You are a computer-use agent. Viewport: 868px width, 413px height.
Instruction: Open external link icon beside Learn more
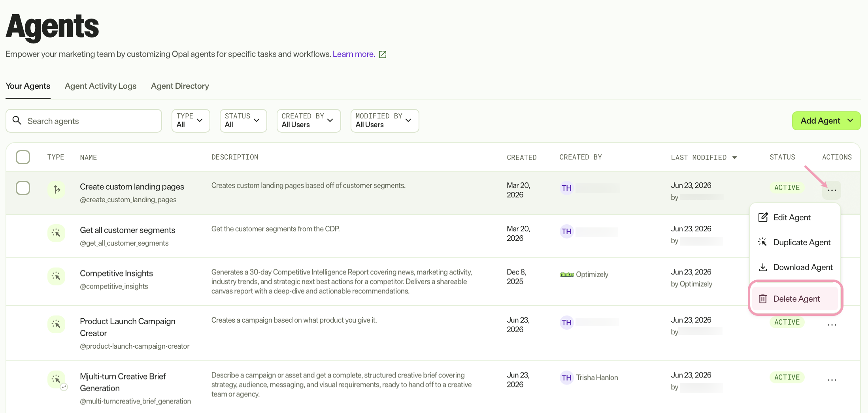383,54
